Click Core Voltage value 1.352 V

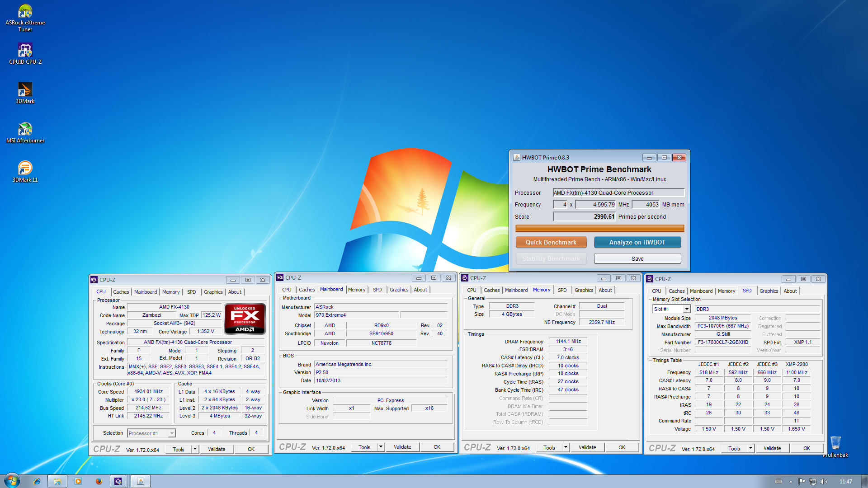click(206, 331)
